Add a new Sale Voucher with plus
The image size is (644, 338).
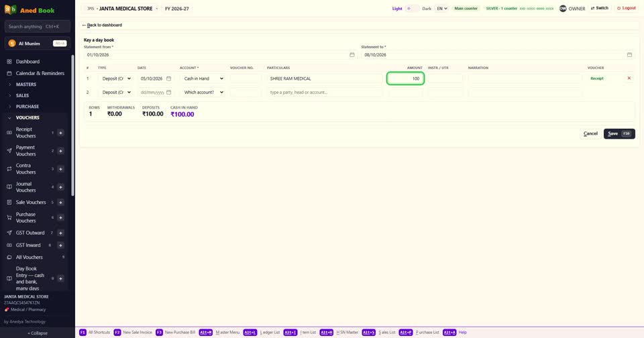click(60, 202)
